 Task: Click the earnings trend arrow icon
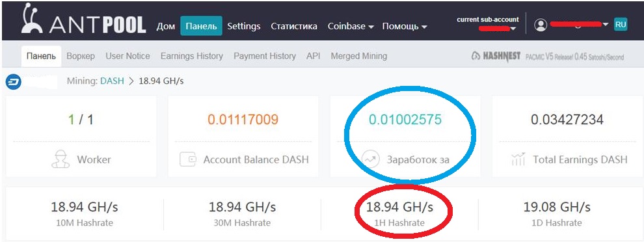point(371,159)
